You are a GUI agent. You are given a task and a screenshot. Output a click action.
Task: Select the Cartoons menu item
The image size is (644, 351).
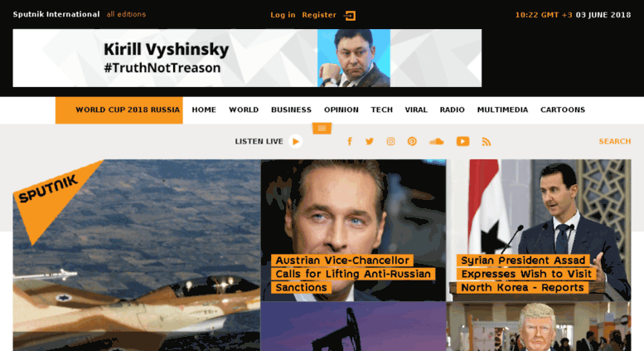563,110
